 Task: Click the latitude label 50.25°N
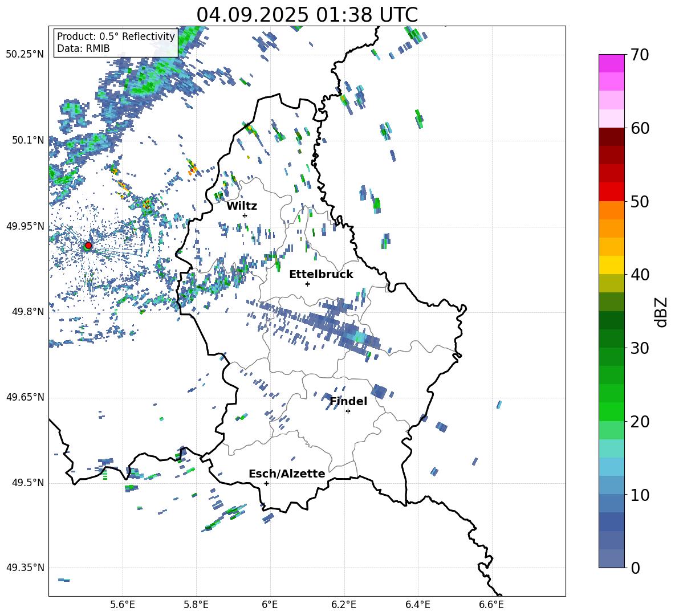pyautogui.click(x=25, y=55)
